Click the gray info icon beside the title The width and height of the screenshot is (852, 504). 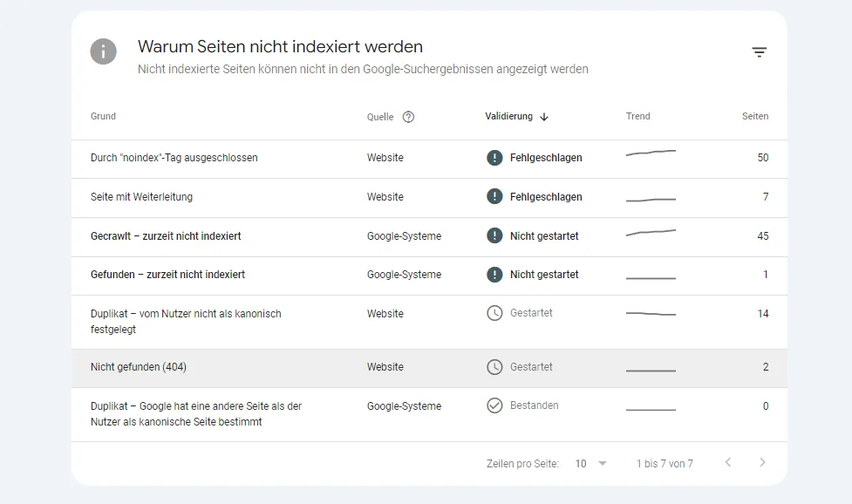(x=103, y=51)
